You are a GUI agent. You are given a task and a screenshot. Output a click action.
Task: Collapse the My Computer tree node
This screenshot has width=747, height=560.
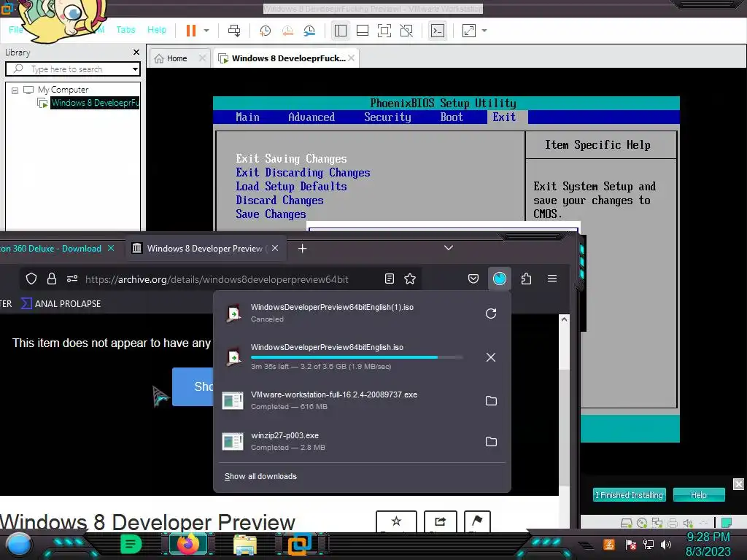click(15, 90)
